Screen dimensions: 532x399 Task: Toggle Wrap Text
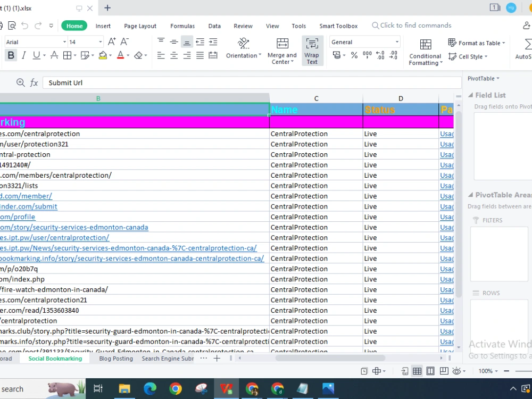(312, 51)
